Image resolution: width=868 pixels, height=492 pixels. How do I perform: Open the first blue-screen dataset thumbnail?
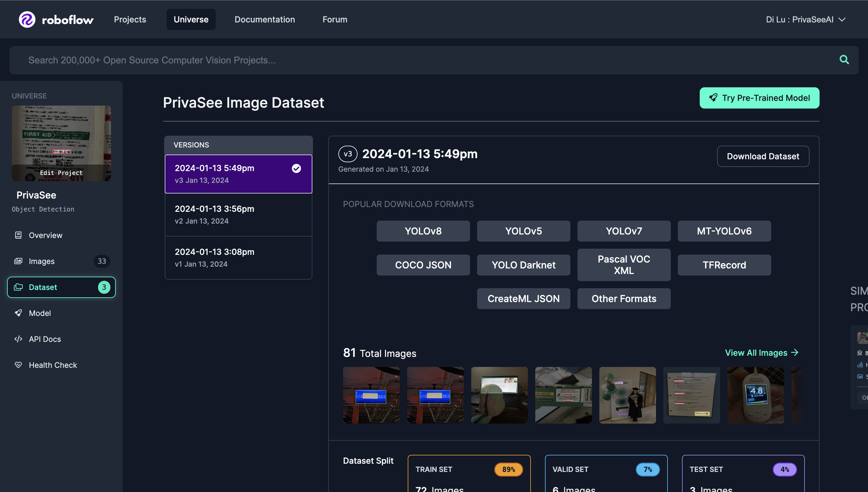pyautogui.click(x=371, y=395)
